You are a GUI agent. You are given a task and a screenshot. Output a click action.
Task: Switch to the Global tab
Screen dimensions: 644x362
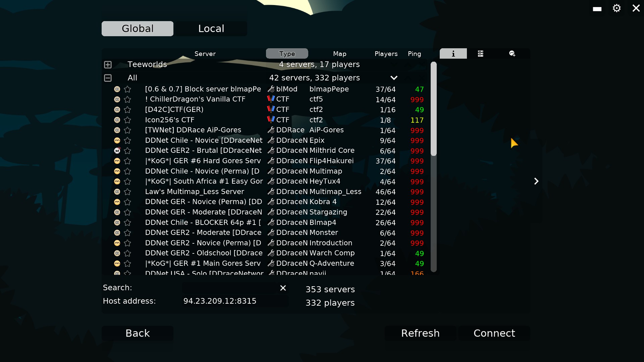[x=138, y=28]
